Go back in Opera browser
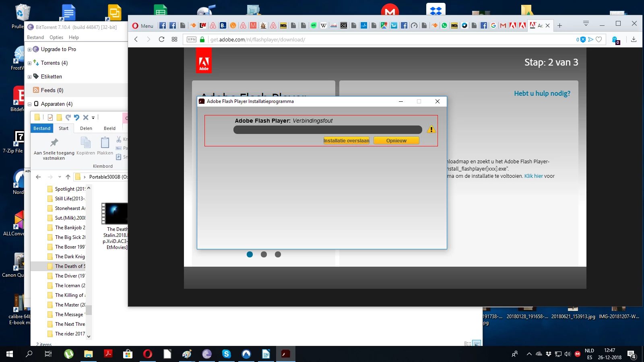Viewport: 644px width, 362px height. pyautogui.click(x=136, y=39)
